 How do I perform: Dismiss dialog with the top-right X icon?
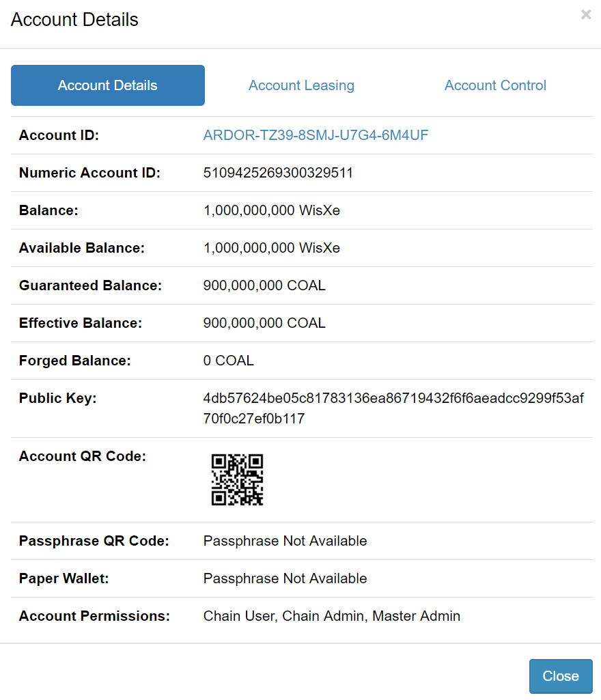pos(585,14)
